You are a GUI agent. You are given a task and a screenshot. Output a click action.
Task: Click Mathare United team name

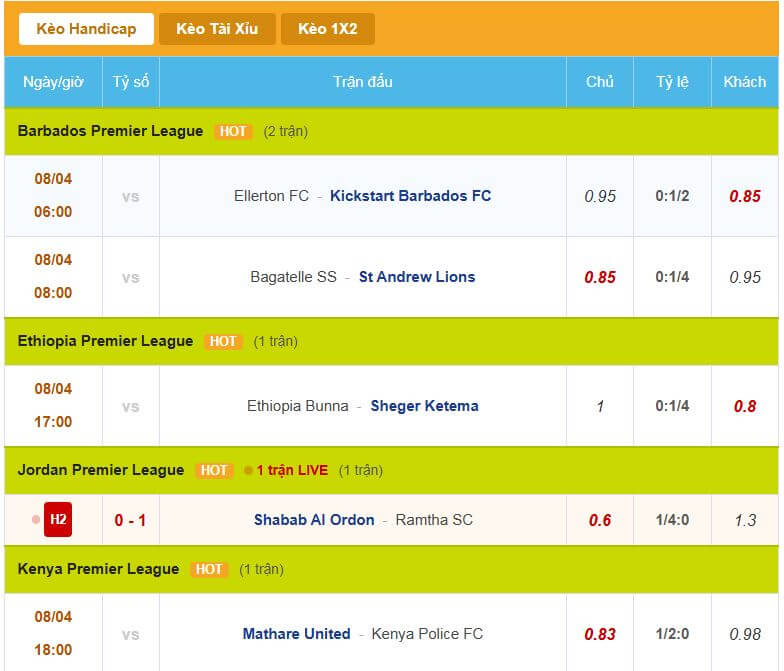(296, 634)
